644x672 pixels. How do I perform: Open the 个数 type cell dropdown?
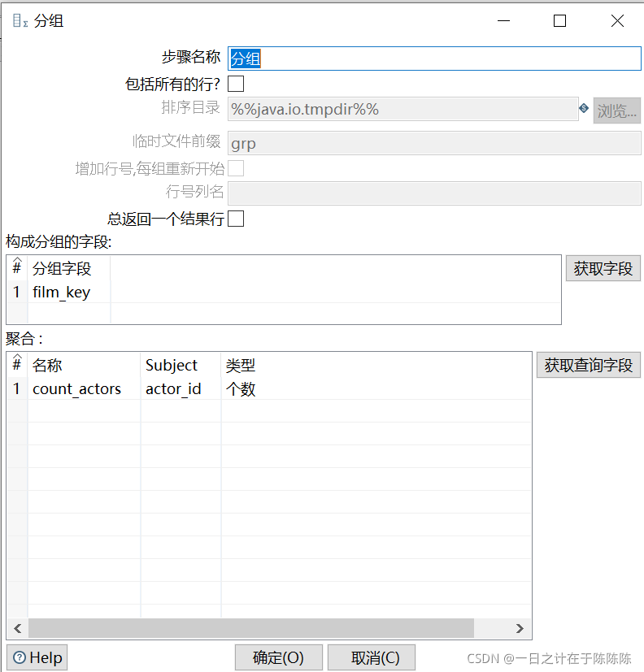pos(376,388)
